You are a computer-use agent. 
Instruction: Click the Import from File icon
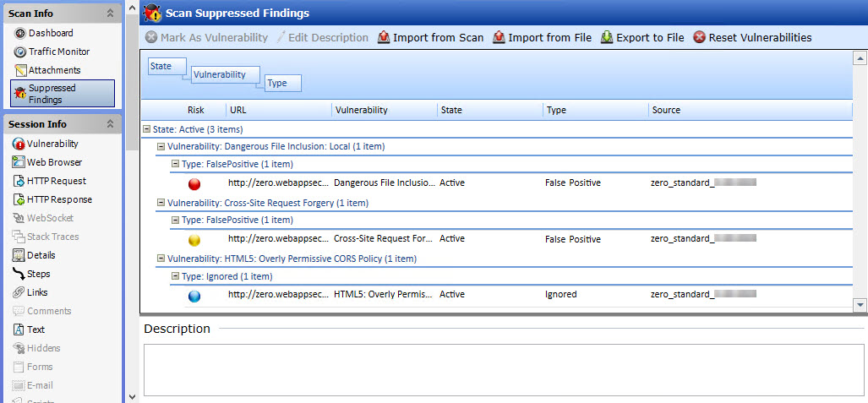coord(499,37)
